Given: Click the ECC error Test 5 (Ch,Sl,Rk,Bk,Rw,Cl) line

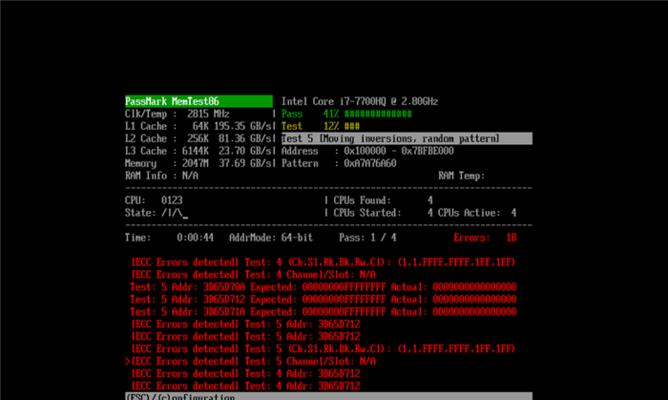Looking at the screenshot, I should point(323,348).
